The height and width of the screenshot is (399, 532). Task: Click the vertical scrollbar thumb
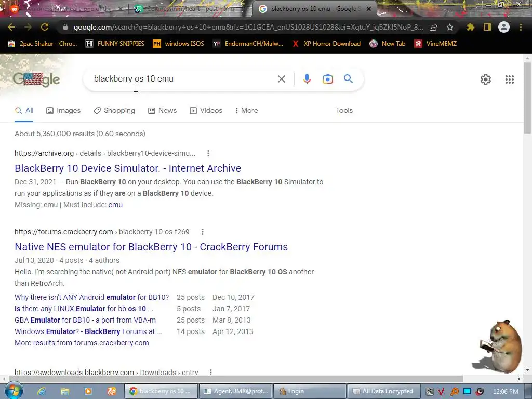[527, 97]
